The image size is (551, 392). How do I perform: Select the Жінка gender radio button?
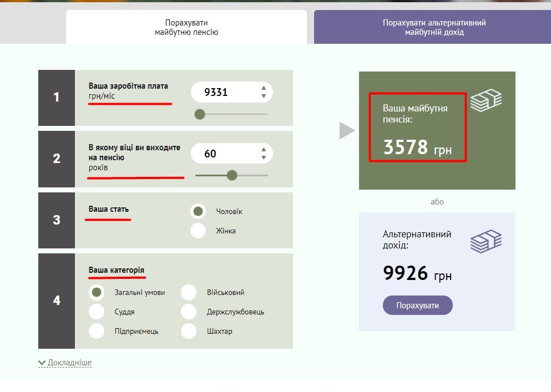198,231
